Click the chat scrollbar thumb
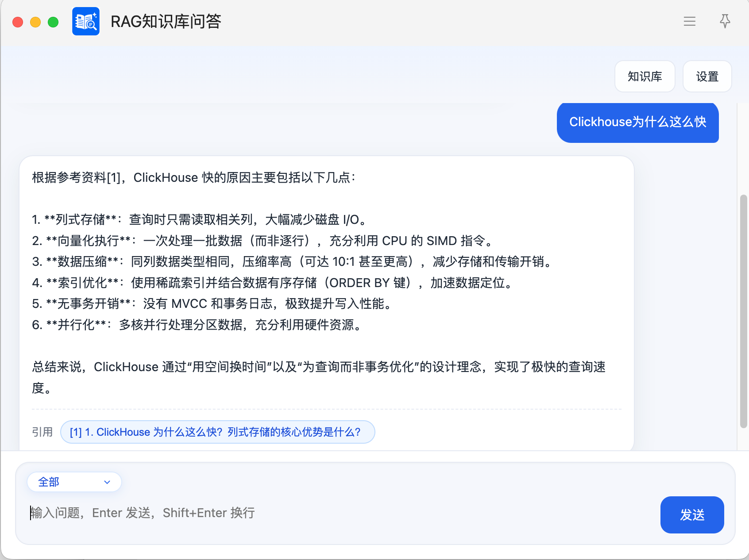Viewport: 749px width, 560px height. 743,311
